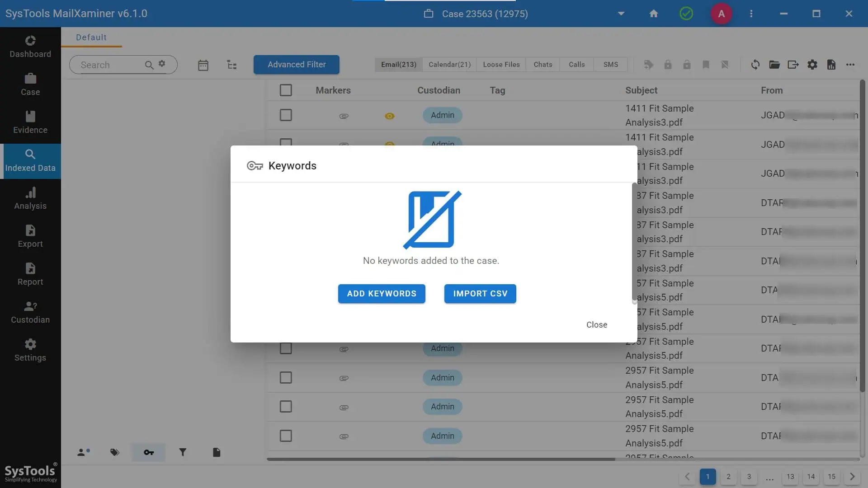Click the Keywords dialog scrollbar

click(634, 242)
